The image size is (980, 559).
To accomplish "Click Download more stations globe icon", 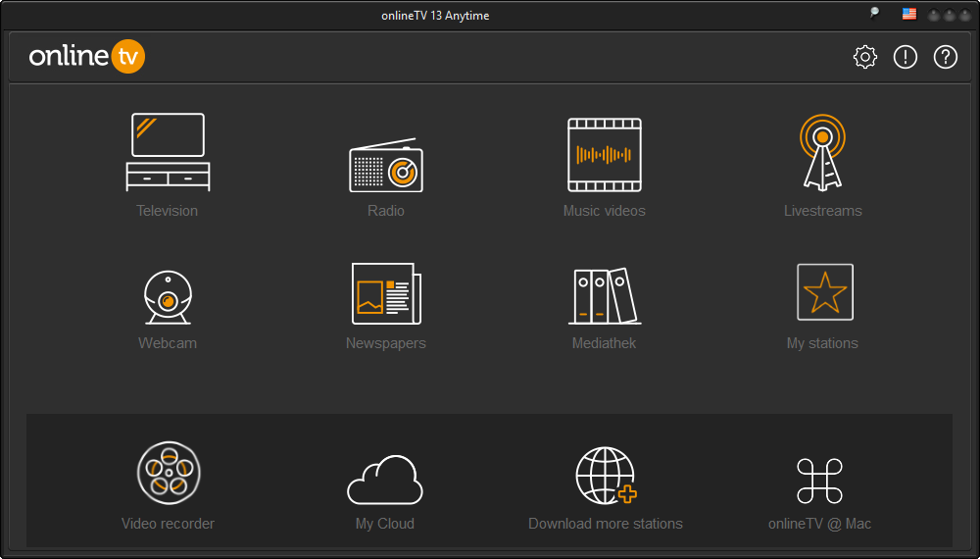I will pyautogui.click(x=606, y=476).
